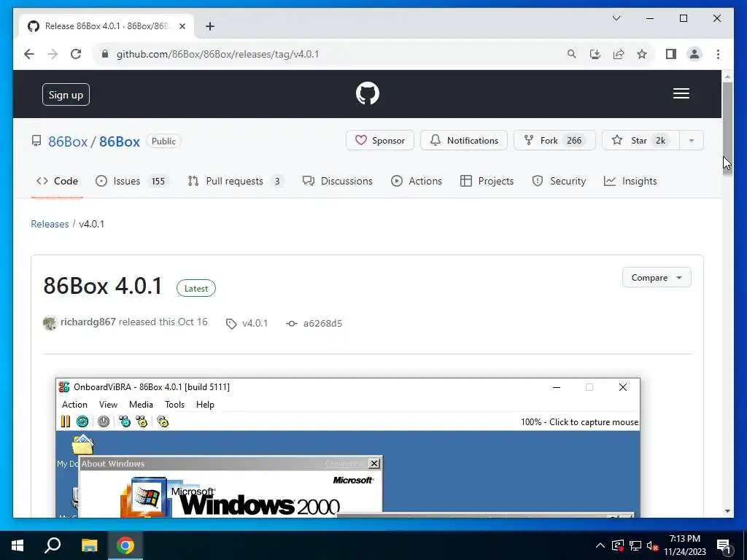Click the Notifications button
Screen dimensions: 747x560
463,141
